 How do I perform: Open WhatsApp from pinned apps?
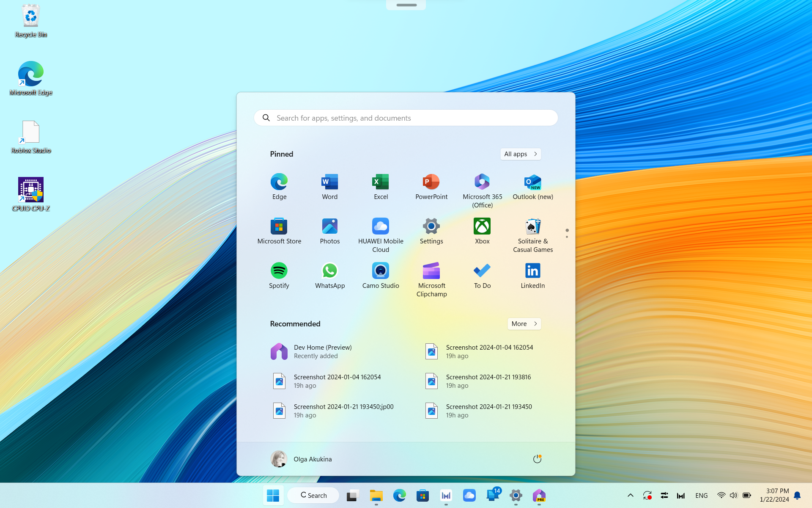330,276
